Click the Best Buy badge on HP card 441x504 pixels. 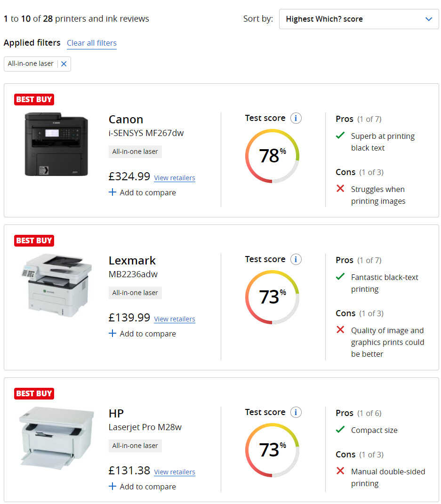[34, 393]
